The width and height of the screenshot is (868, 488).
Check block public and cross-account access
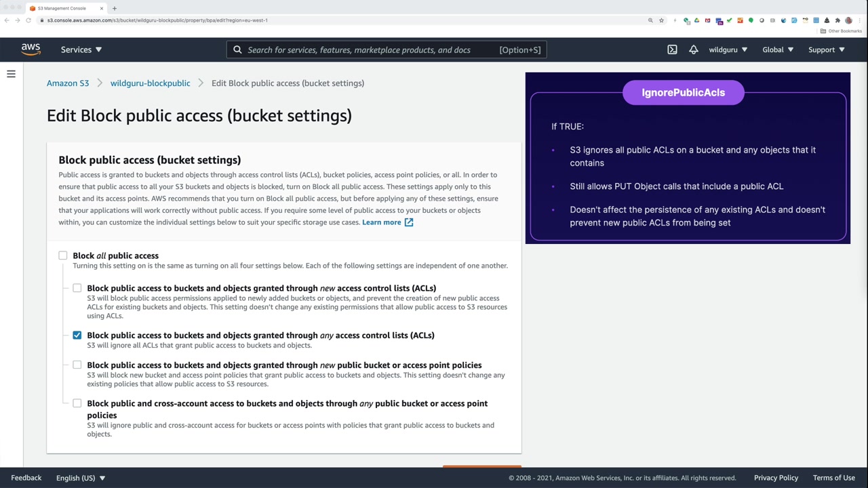point(77,403)
